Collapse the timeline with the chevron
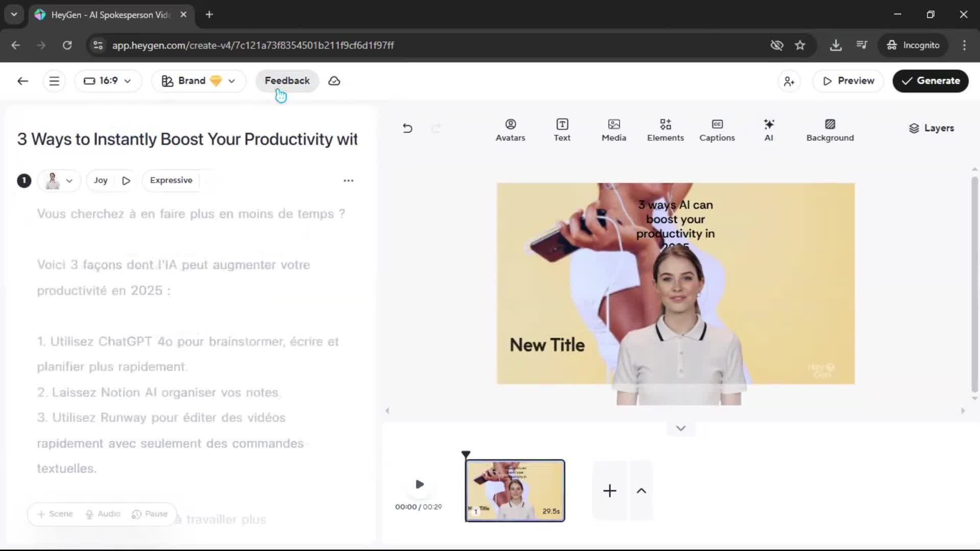 (680, 429)
